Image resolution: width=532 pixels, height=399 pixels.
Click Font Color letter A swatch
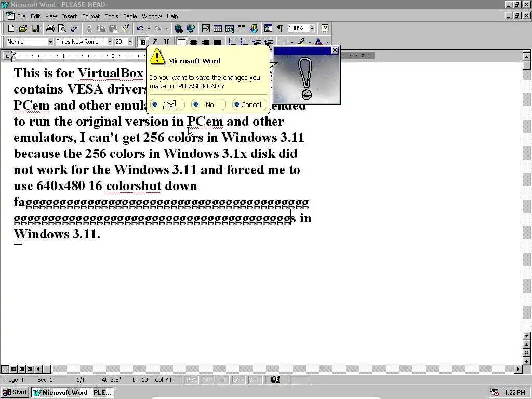318,42
